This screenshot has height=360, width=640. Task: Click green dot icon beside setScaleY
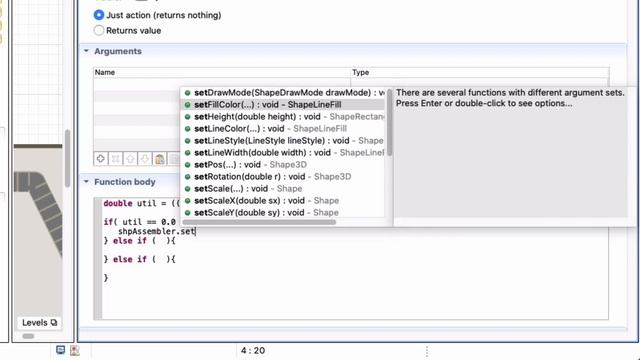click(x=187, y=213)
